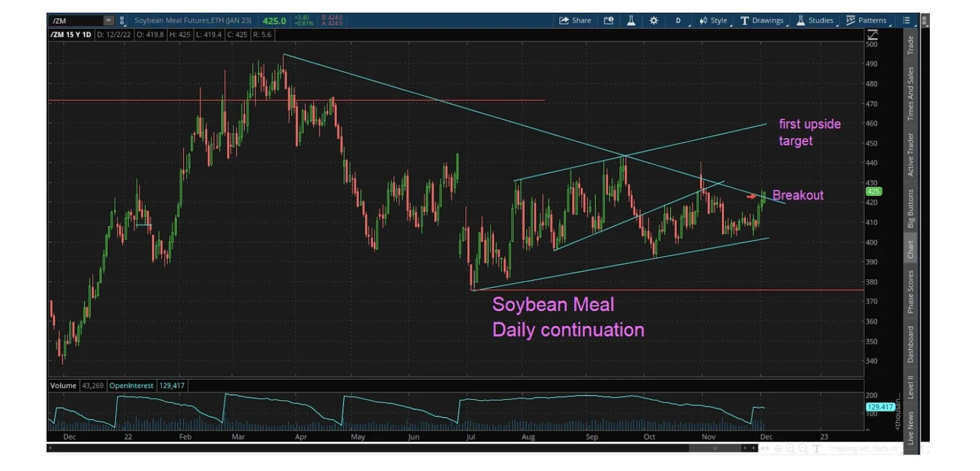Screen dimensions: 980x471
Task: Select the 'Daily continuation' text annotation
Action: pyautogui.click(x=568, y=330)
